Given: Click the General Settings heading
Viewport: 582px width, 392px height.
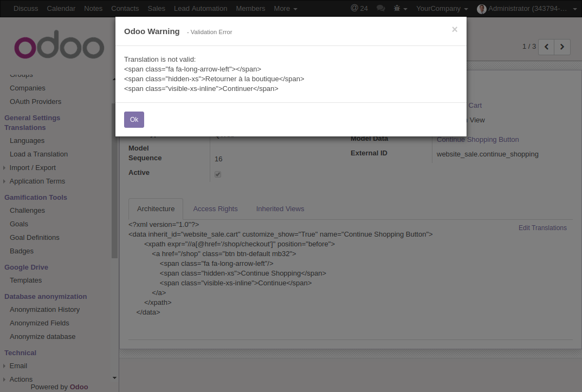Looking at the screenshot, I should (x=33, y=117).
